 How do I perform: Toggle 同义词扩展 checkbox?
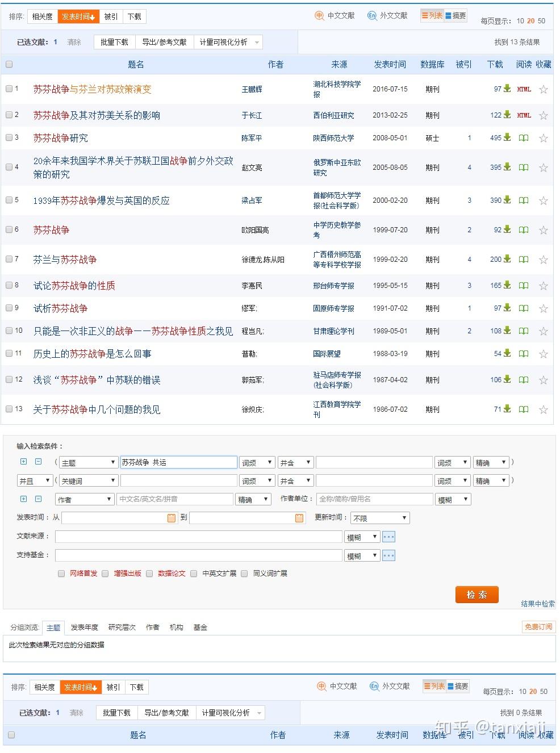coord(244,574)
